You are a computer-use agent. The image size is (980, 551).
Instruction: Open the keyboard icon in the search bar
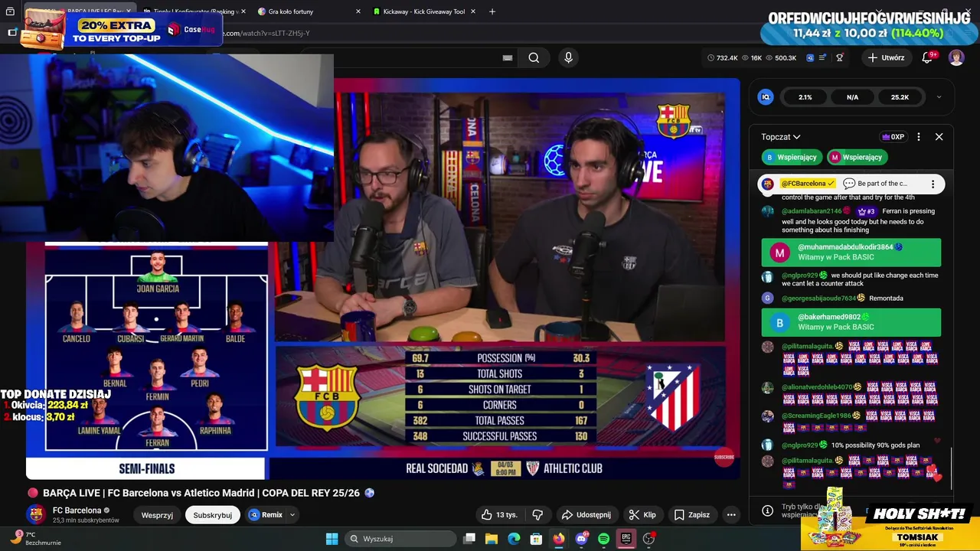[x=507, y=57]
